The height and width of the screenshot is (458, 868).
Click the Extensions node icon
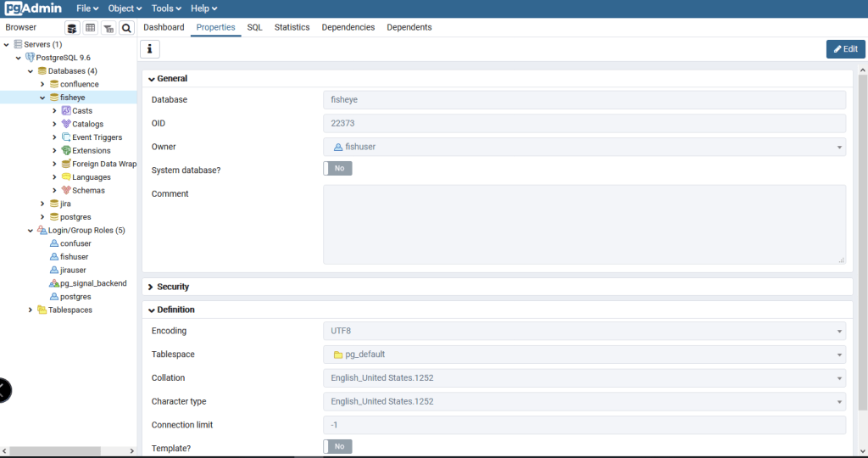click(66, 151)
